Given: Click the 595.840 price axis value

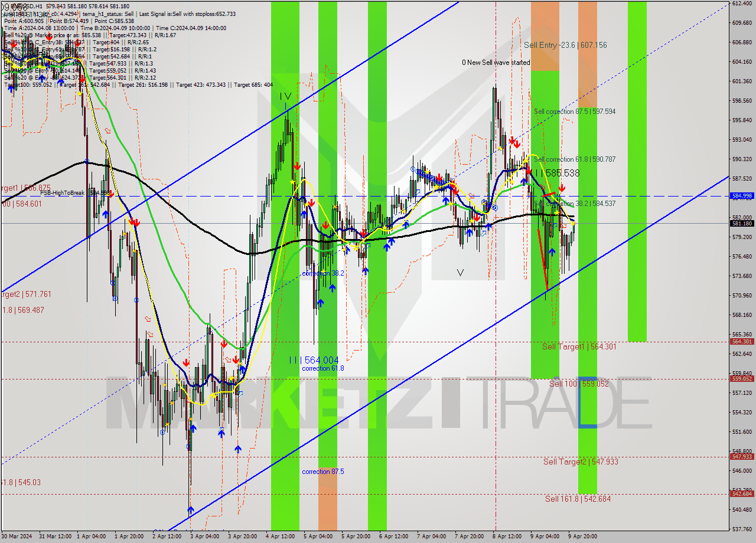Looking at the screenshot, I should click(742, 120).
